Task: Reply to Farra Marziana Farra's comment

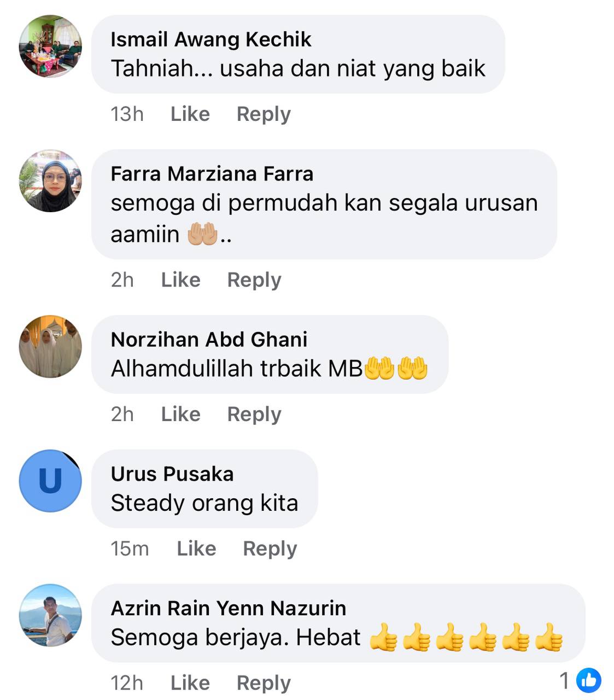Action: click(254, 279)
